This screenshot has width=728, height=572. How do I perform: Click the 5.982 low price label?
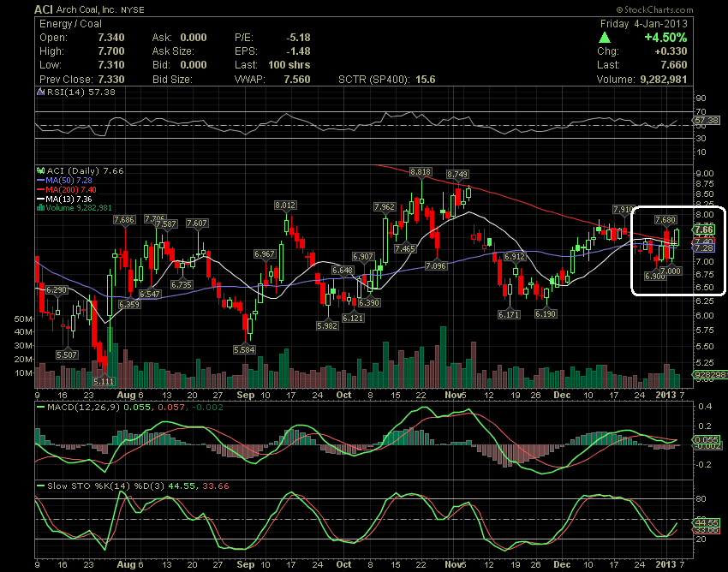click(x=327, y=326)
